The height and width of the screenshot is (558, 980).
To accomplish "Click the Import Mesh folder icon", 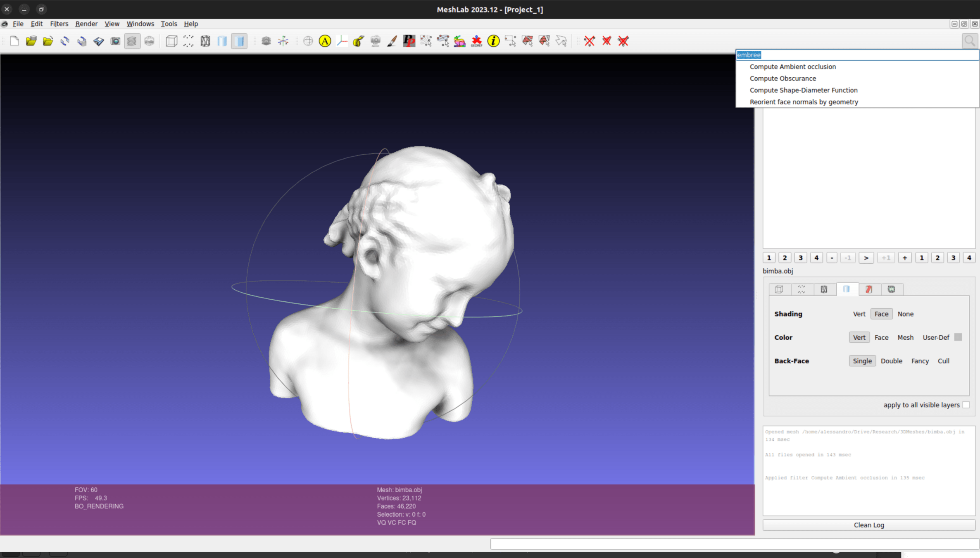I will point(48,41).
